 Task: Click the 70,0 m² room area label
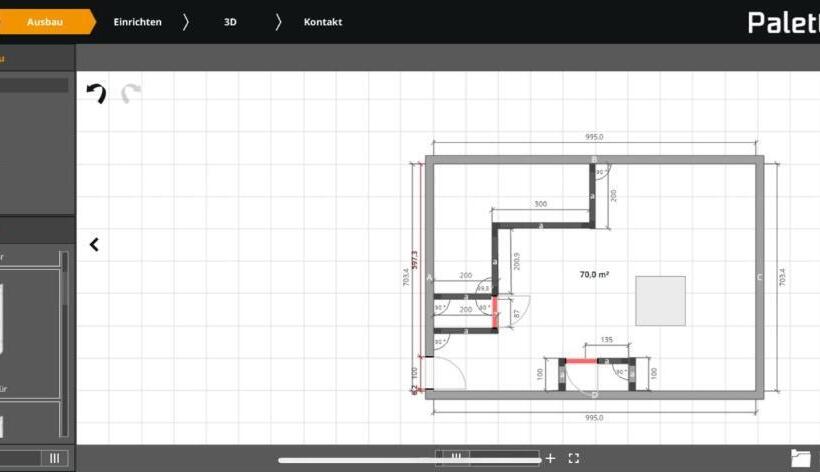tap(595, 274)
